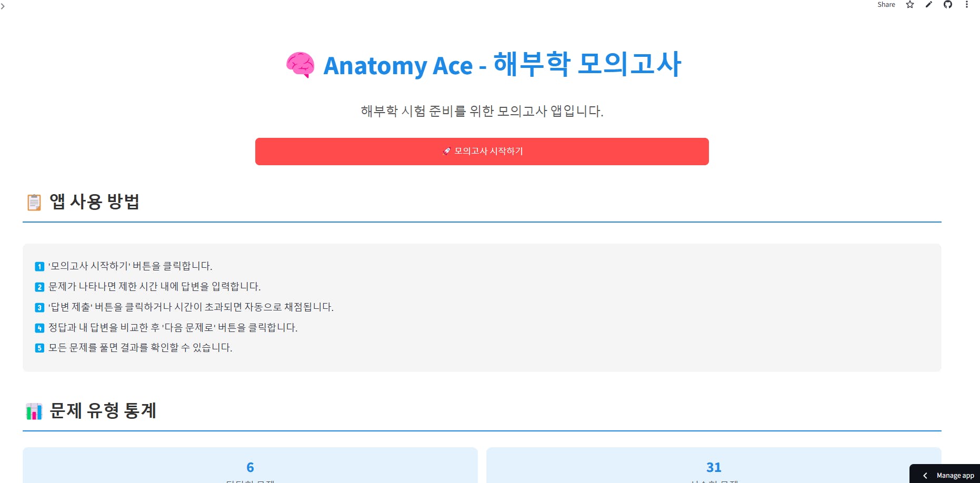Viewport: 980px width, 483px height.
Task: Select the statistic card showing 31
Action: [x=713, y=467]
